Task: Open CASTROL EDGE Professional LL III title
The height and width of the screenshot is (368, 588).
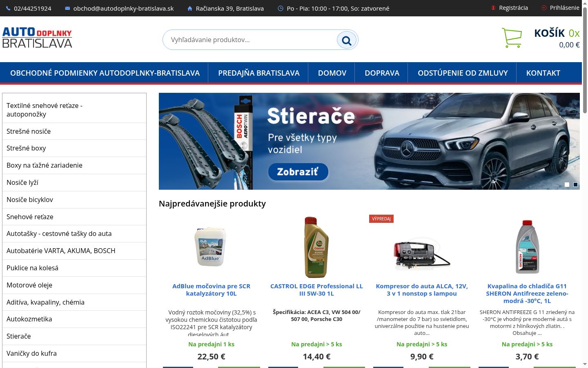Action: coord(316,290)
